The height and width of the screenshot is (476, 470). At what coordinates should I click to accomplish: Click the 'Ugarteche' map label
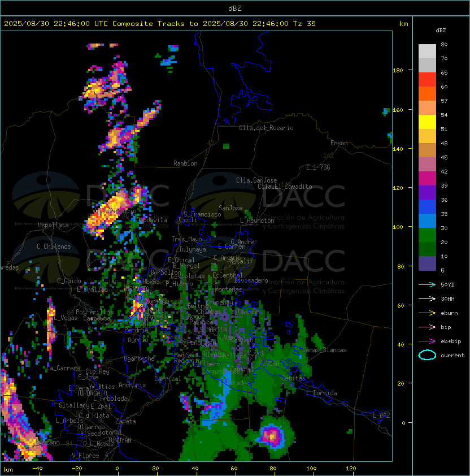click(140, 358)
